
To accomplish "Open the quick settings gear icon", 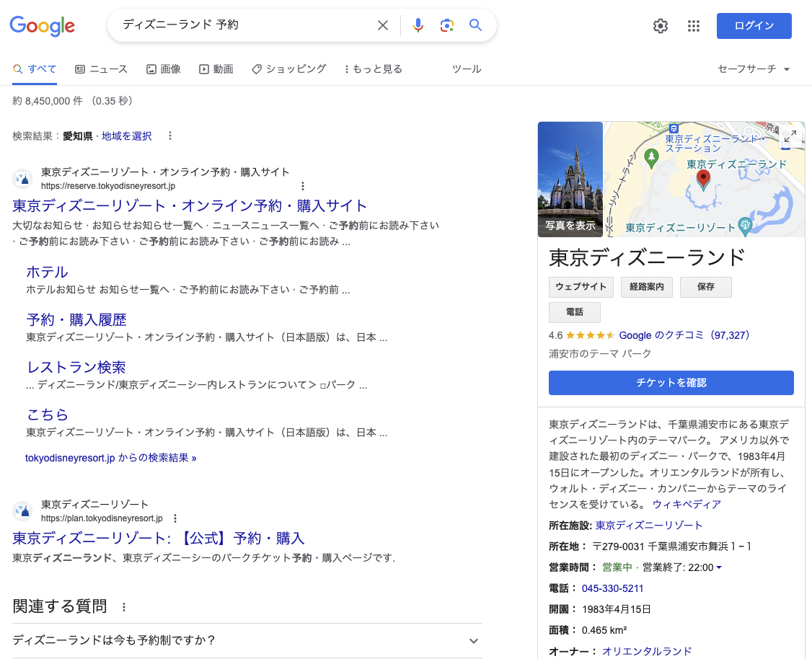I will 660,26.
